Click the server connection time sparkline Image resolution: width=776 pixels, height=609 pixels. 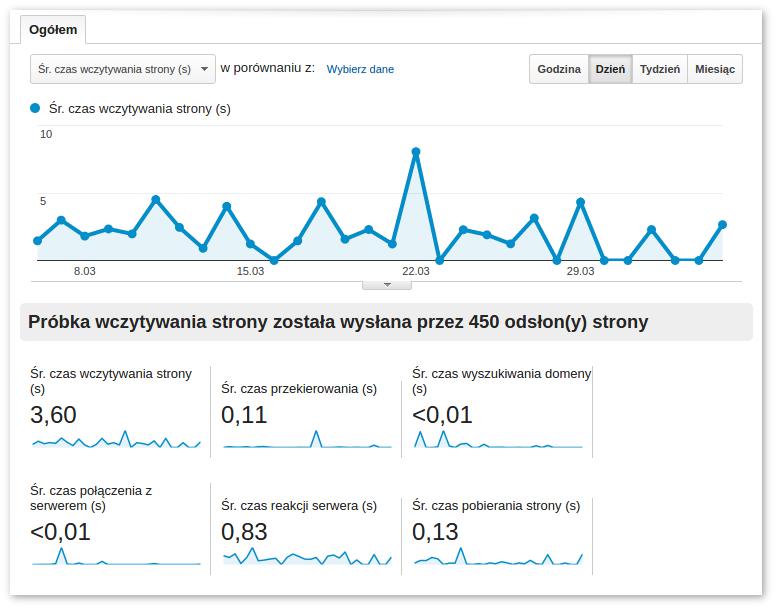116,557
